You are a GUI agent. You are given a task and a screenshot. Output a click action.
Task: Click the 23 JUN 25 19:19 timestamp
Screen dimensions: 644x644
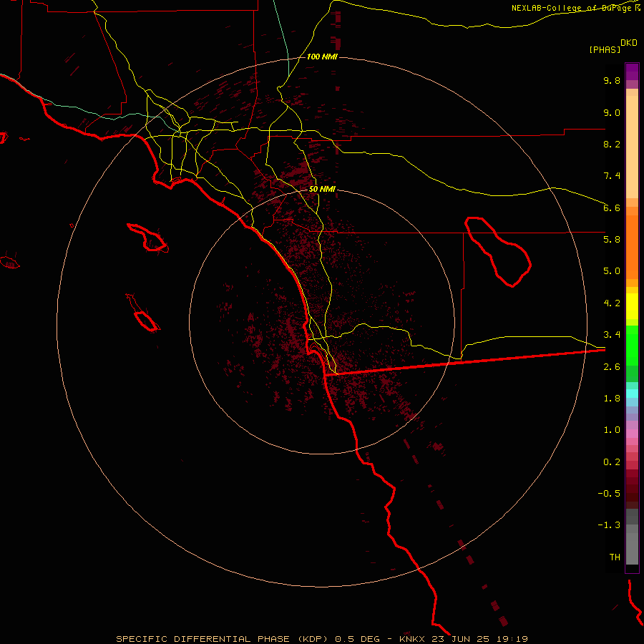pos(479,639)
